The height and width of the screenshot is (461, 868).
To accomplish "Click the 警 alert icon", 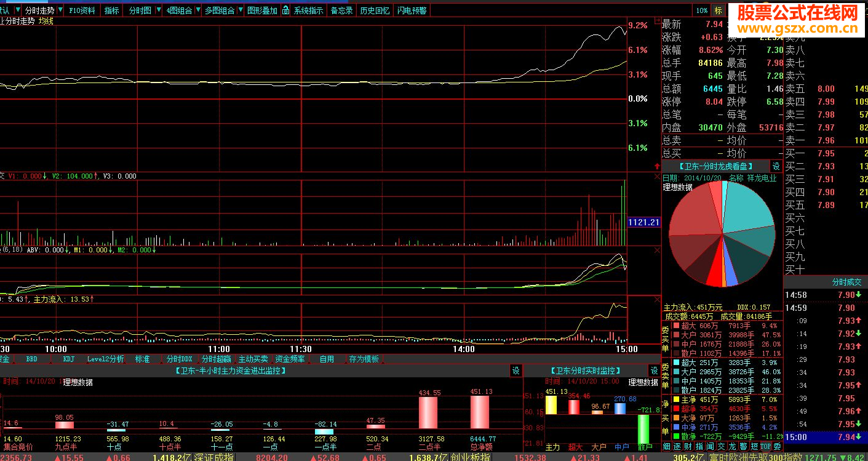I will click(x=743, y=446).
